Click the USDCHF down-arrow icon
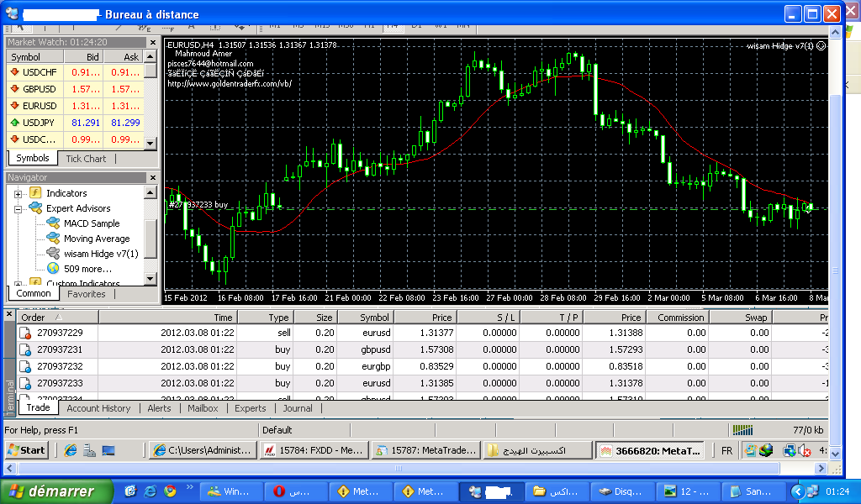The height and width of the screenshot is (504, 861). coord(15,72)
